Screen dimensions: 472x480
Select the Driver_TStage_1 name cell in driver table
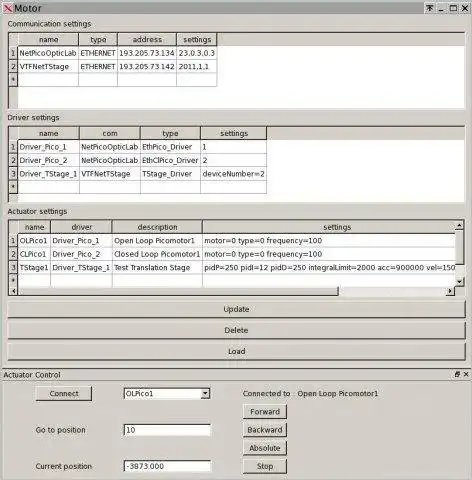pos(49,174)
